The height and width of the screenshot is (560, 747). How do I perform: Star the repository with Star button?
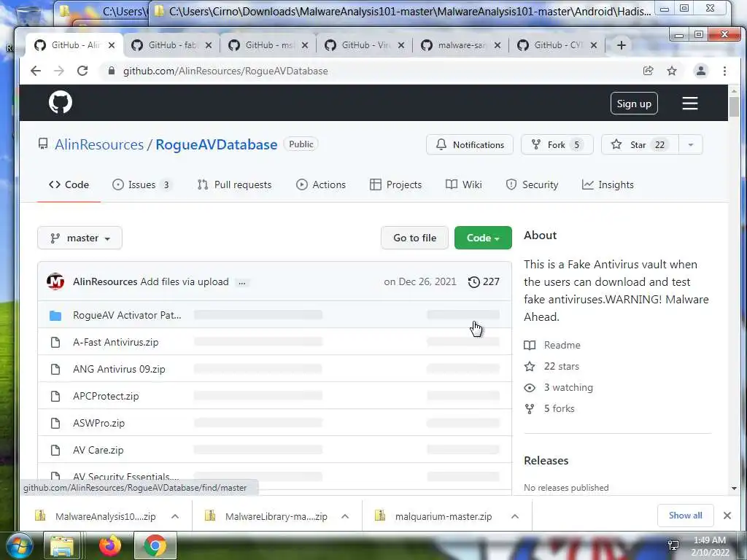point(640,145)
